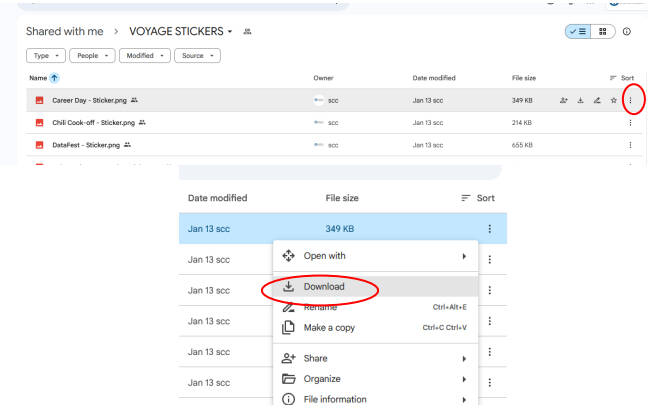Open more actions for Career Day - Sticker.png
This screenshot has width=652, height=408.
(630, 100)
